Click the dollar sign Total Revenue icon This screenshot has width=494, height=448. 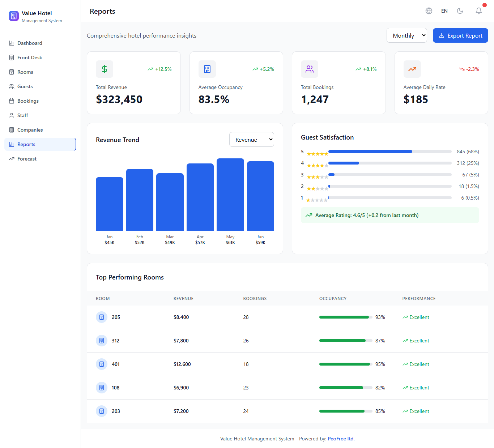point(105,69)
